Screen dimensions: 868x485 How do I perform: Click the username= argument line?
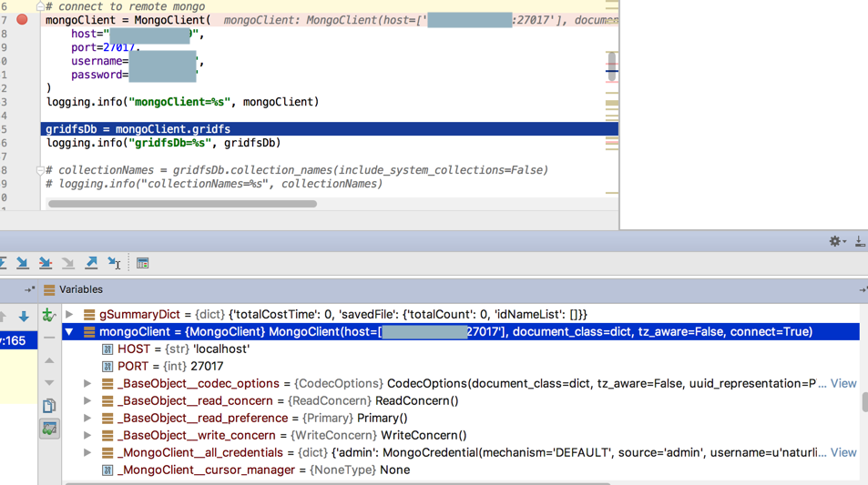[x=138, y=61]
